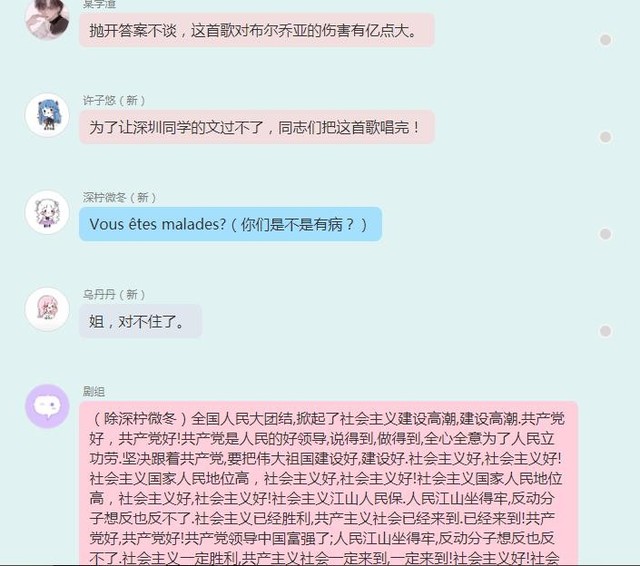Click the gray dot beside the 布尔乔亚 message
The image size is (640, 566).
click(x=605, y=40)
